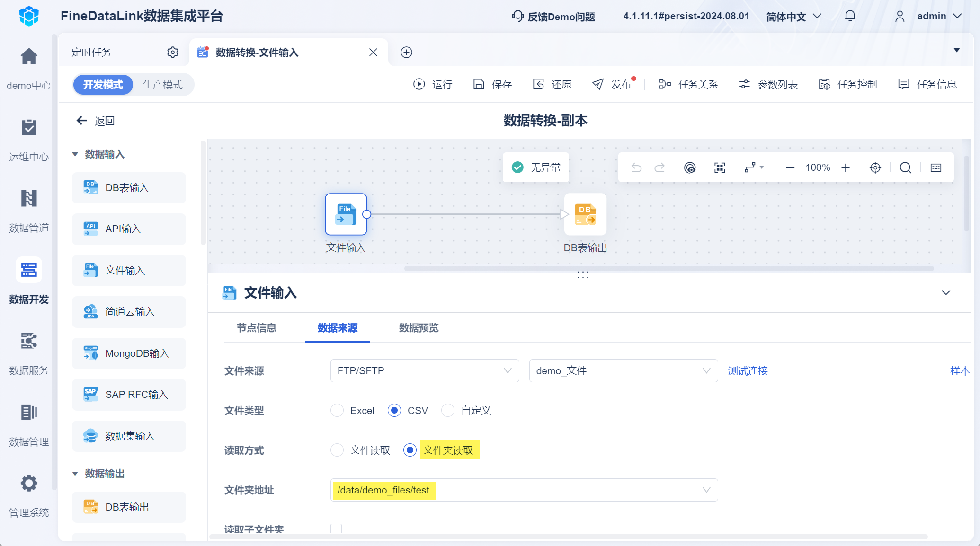Click 运行 to run the task
This screenshot has height=546, width=980.
tap(433, 84)
